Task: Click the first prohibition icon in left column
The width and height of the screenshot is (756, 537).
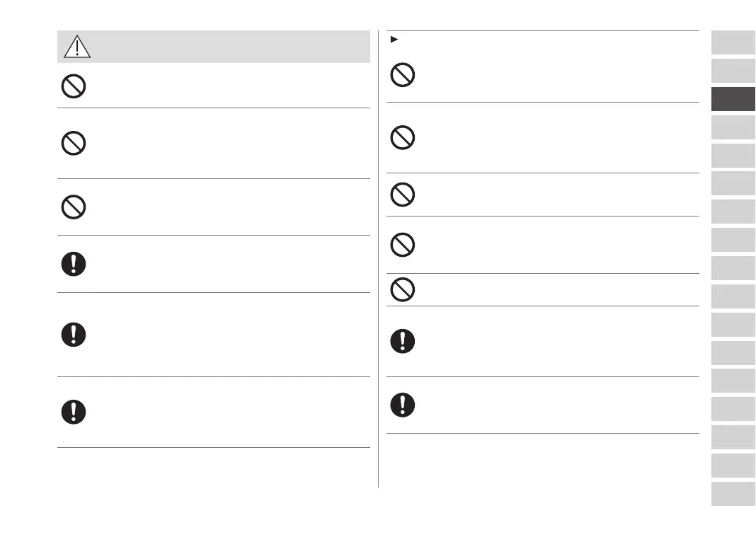Action: [x=74, y=86]
